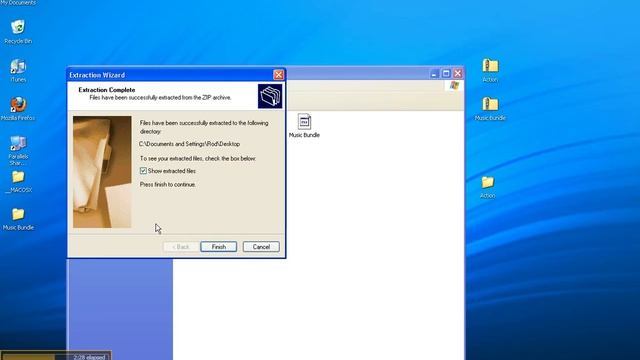Open the iTunes desktop shortcut

(x=18, y=70)
